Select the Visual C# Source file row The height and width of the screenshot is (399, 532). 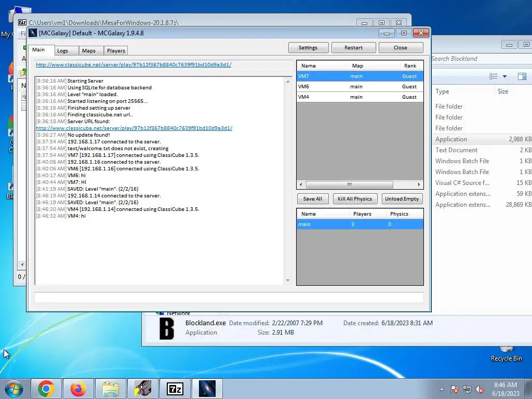click(482, 183)
